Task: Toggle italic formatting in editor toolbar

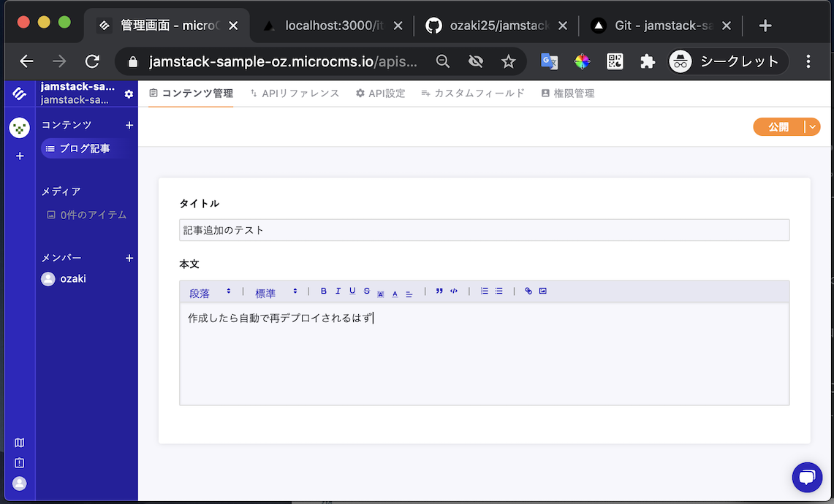Action: (x=338, y=291)
